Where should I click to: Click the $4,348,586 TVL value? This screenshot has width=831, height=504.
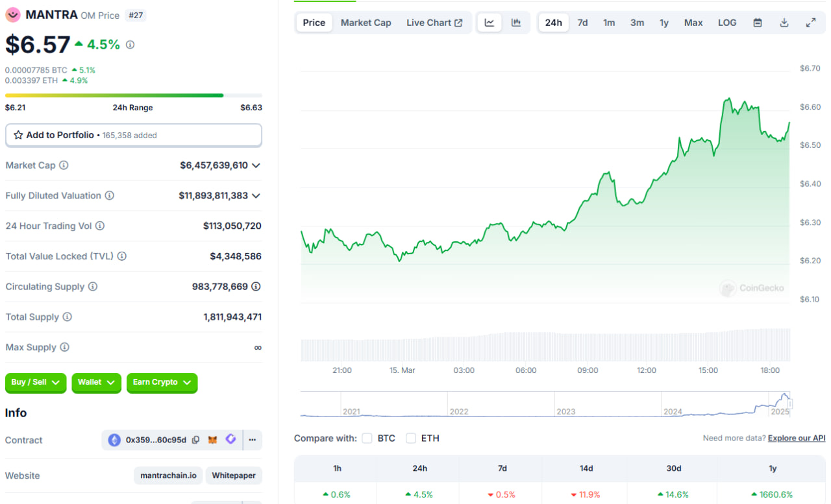click(236, 256)
